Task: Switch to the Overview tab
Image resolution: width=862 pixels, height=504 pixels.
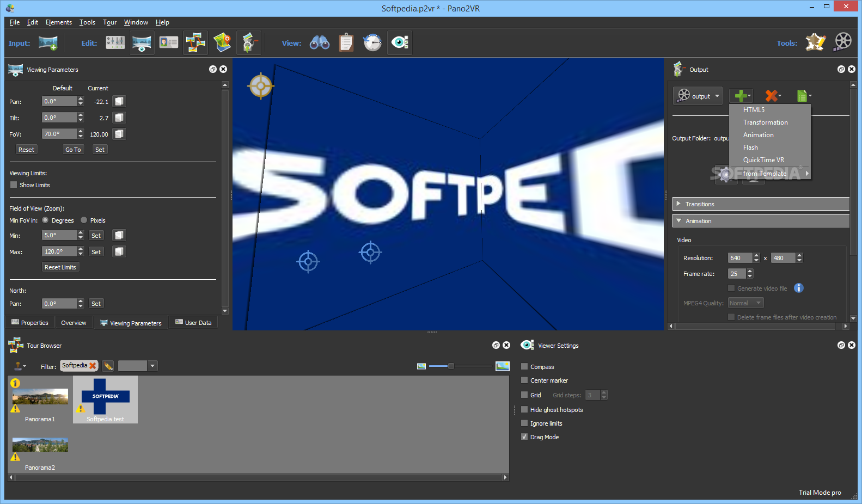Action: pyautogui.click(x=74, y=323)
